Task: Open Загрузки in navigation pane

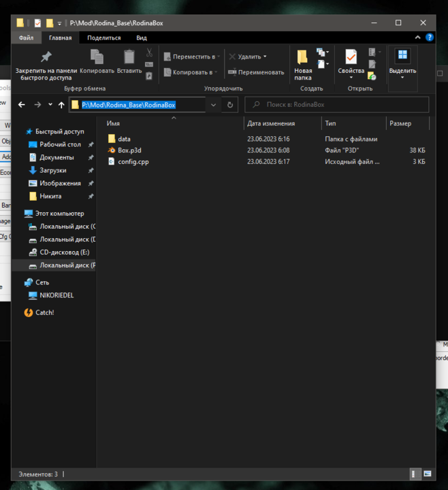Action: click(53, 170)
